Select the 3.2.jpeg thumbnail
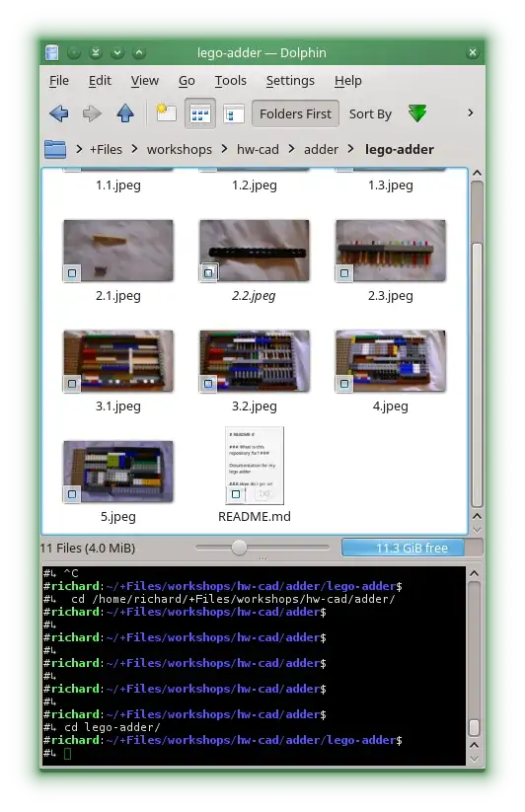Screen dimensions: 525x812 click(x=255, y=361)
